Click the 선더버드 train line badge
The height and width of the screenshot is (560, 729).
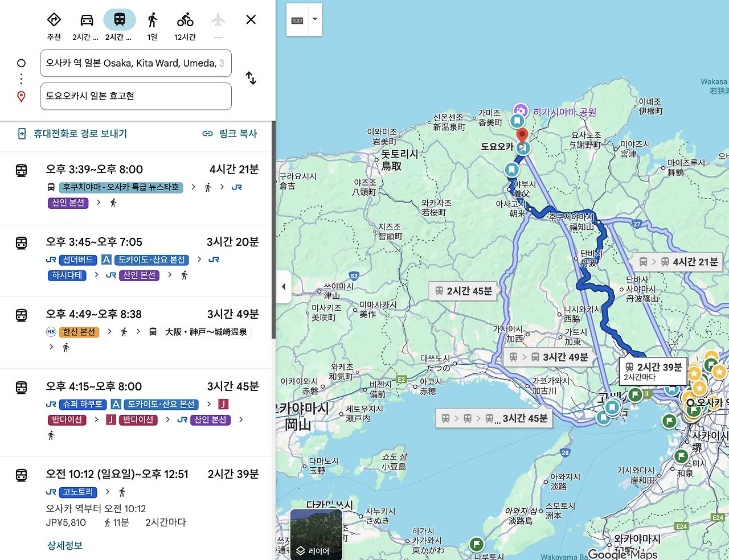78,260
